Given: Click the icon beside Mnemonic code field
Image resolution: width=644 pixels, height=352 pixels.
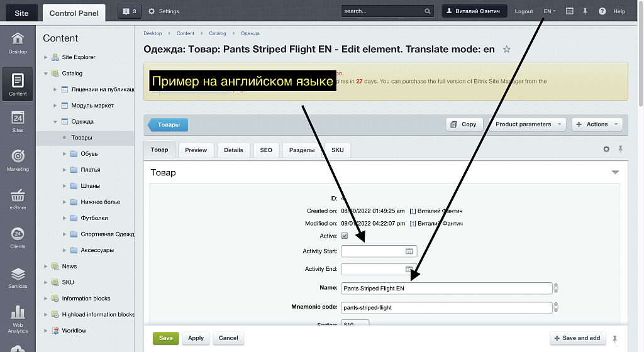Looking at the screenshot, I should (556, 307).
